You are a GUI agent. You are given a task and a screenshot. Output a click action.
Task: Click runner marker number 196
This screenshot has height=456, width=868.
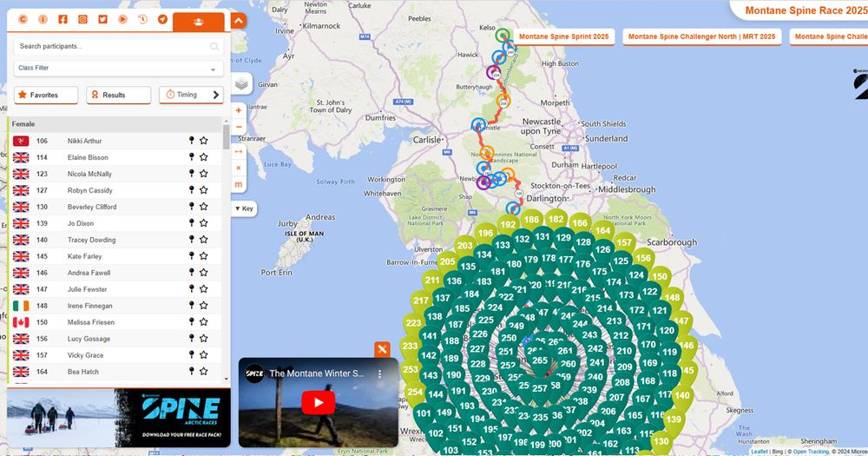pyautogui.click(x=485, y=234)
